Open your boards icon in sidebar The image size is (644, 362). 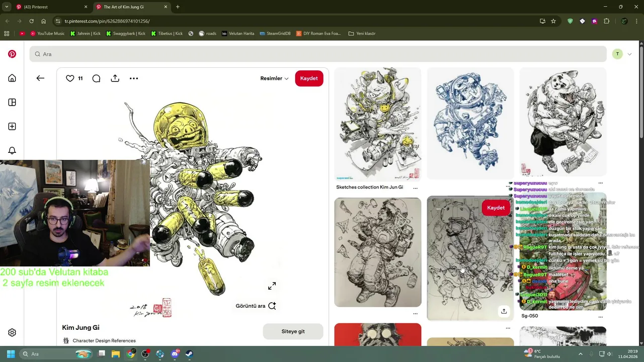coord(12,102)
